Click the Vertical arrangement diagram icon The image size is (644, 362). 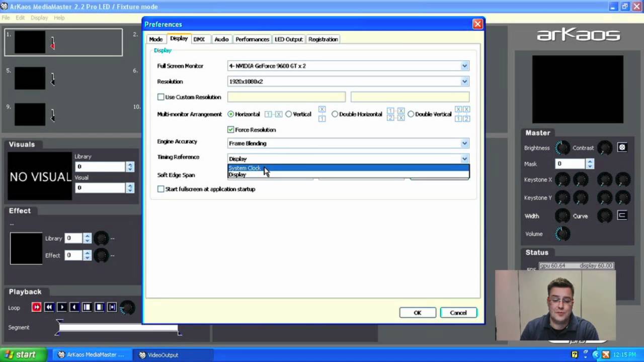[x=322, y=114]
